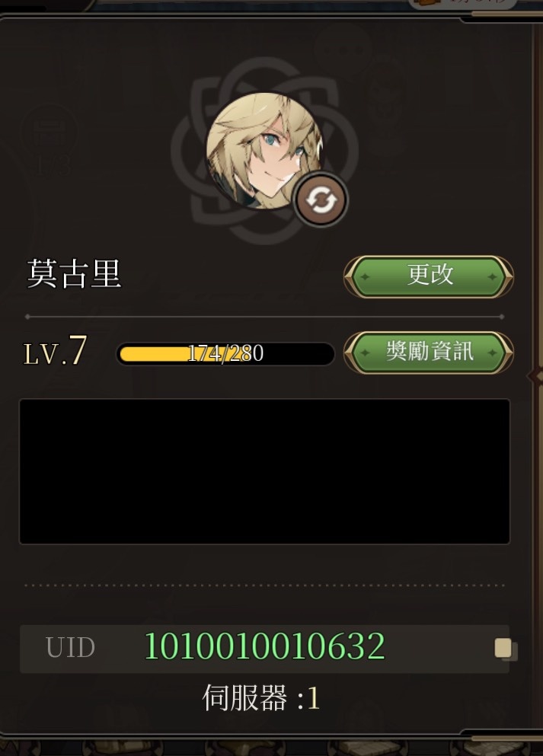This screenshot has width=543, height=756.
Task: Open 獎勵資訊 reward information
Action: pos(429,352)
